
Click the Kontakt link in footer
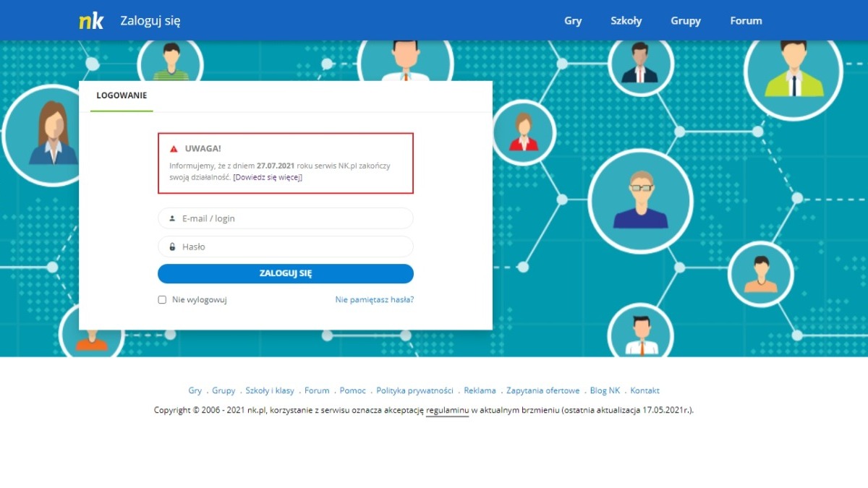644,390
